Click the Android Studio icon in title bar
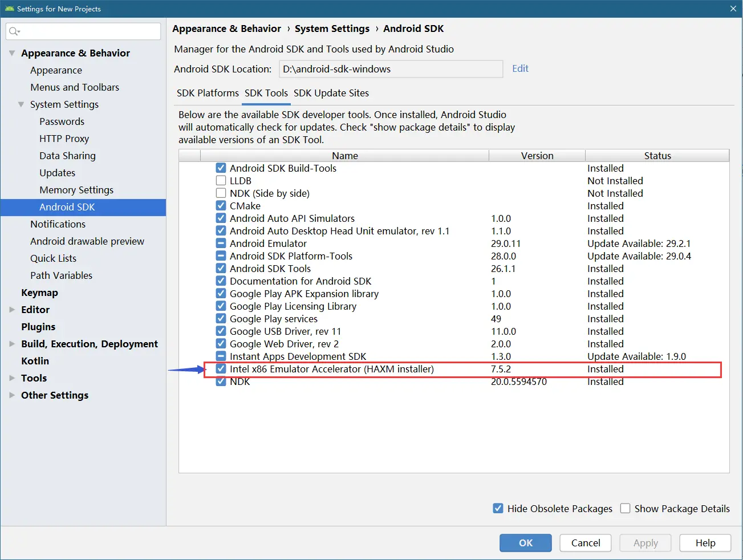Screen dimensions: 743x560 click(x=9, y=9)
